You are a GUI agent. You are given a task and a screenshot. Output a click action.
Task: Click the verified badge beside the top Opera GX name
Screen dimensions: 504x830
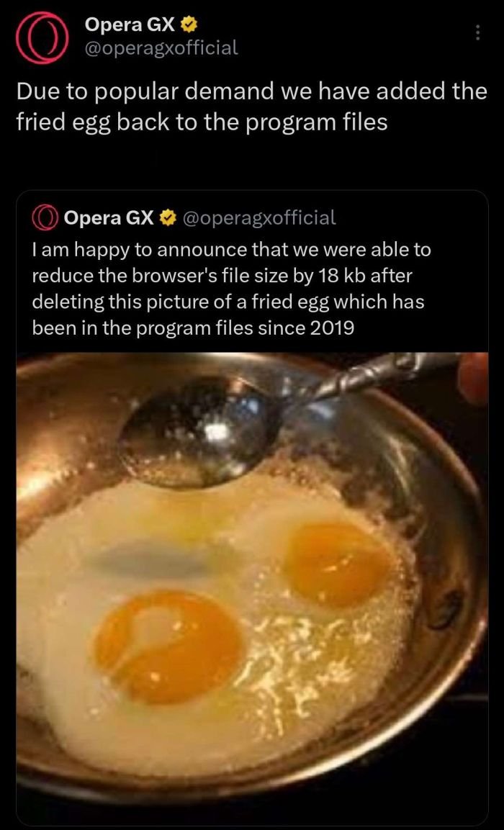(x=191, y=24)
